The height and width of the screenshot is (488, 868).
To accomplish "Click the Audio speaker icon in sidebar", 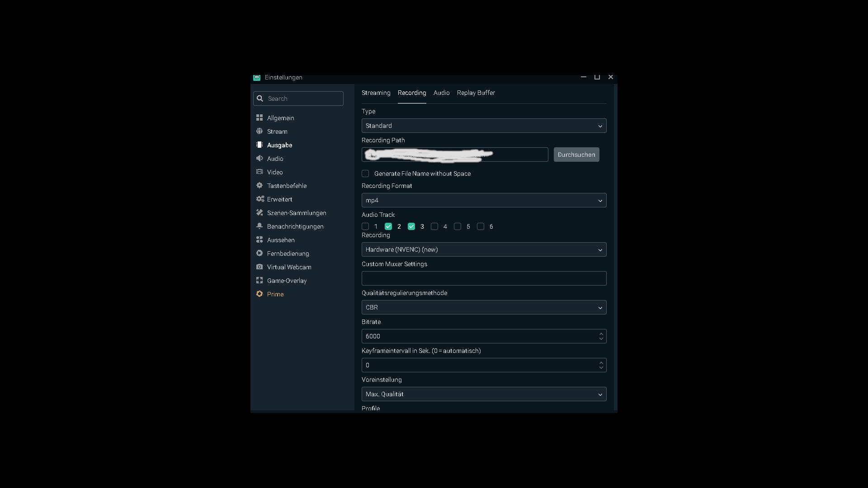I will tap(259, 158).
